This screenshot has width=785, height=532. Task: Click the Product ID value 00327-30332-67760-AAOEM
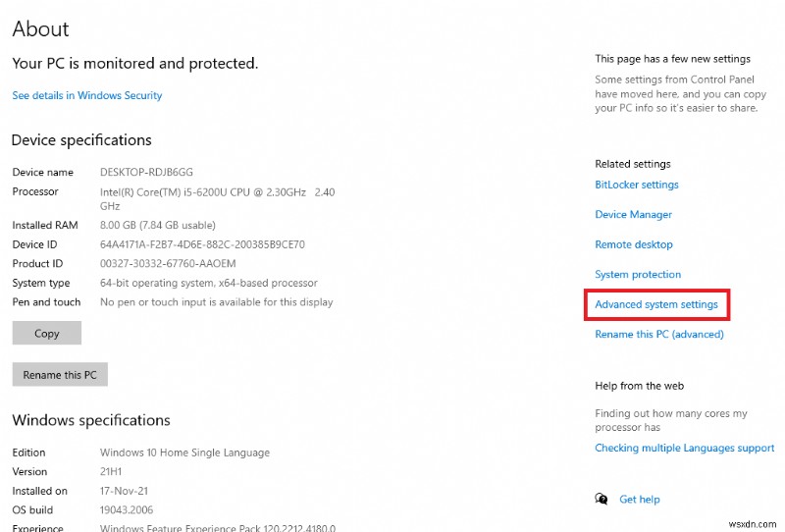pos(168,263)
